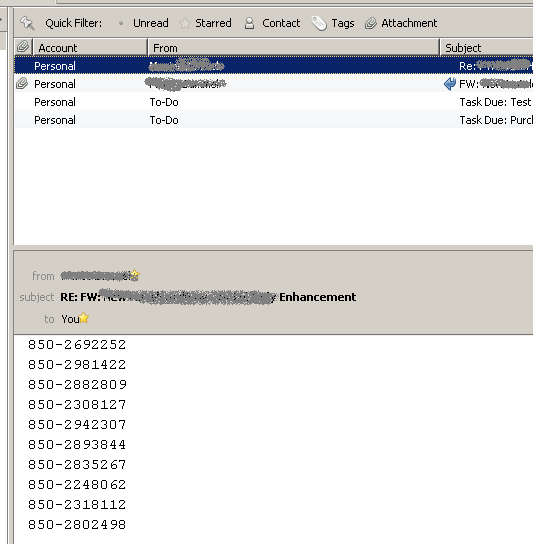Viewport: 533px width, 544px height.
Task: Sort messages by Account column
Action: (x=90, y=48)
